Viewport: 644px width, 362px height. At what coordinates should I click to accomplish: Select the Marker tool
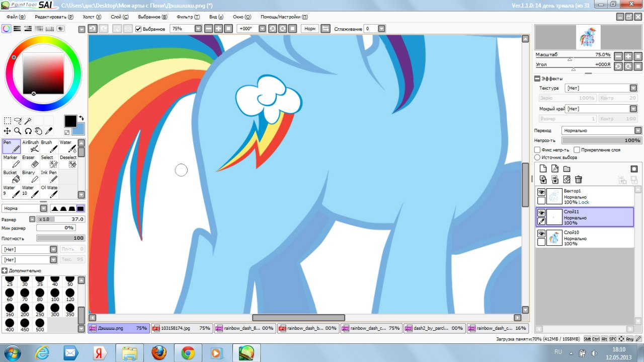(x=12, y=161)
